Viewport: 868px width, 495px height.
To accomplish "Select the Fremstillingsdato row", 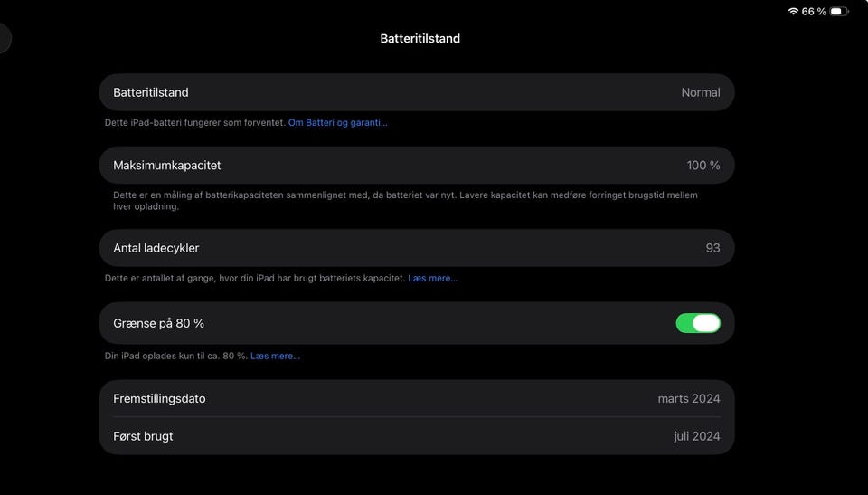I will [x=416, y=398].
